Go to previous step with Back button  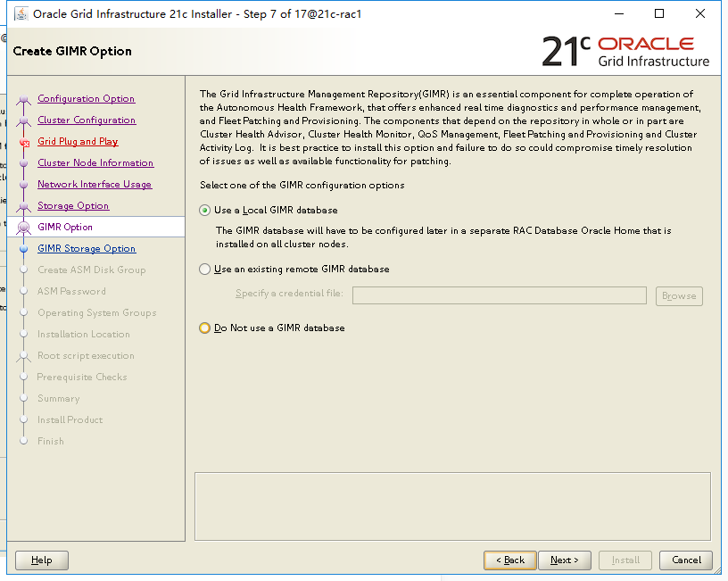pyautogui.click(x=509, y=560)
